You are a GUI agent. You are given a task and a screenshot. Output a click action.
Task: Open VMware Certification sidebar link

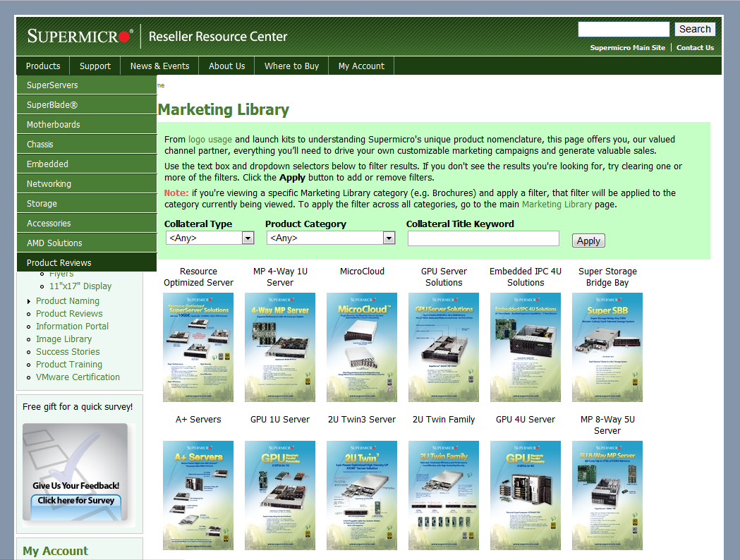pos(78,377)
